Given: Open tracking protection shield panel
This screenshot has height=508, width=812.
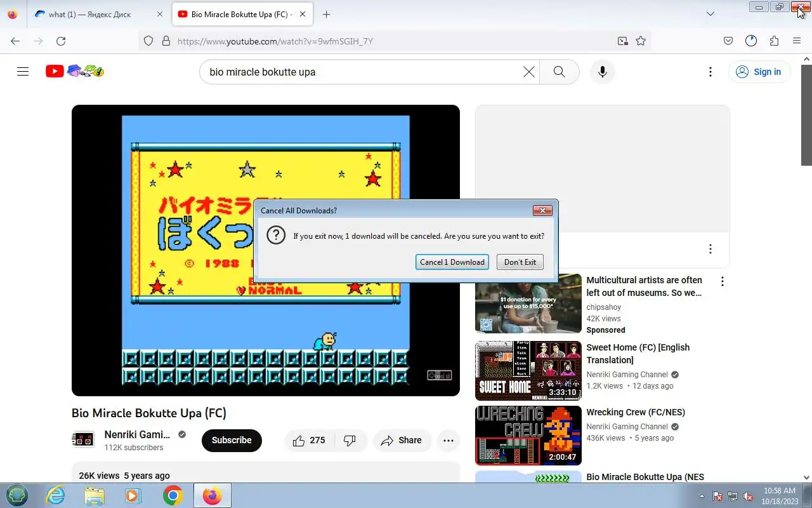Looking at the screenshot, I should pyautogui.click(x=148, y=41).
